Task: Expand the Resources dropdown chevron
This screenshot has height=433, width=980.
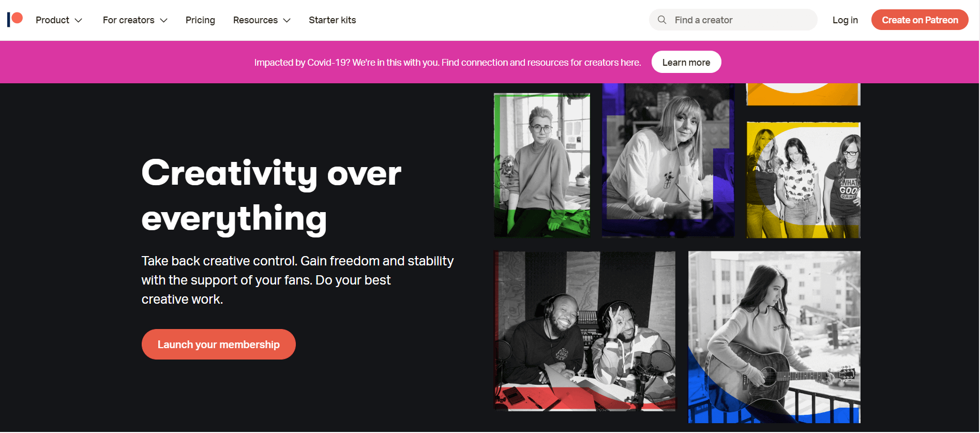Action: coord(287,20)
